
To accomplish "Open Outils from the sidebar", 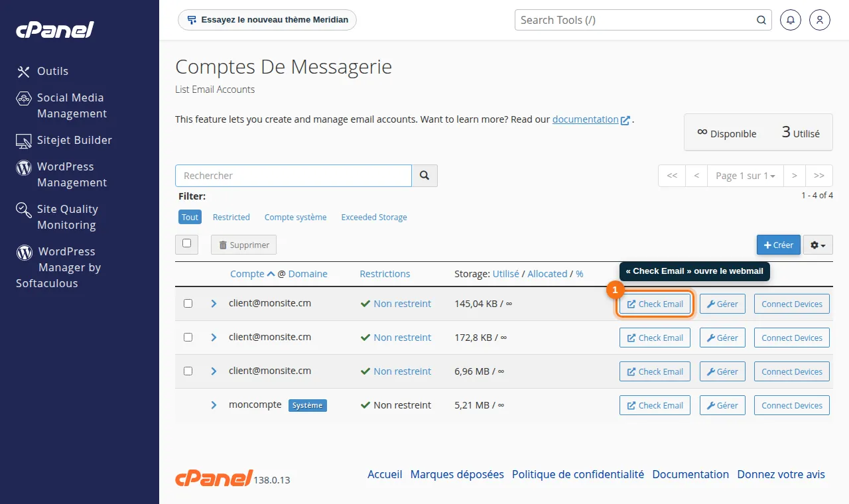I will coord(42,71).
